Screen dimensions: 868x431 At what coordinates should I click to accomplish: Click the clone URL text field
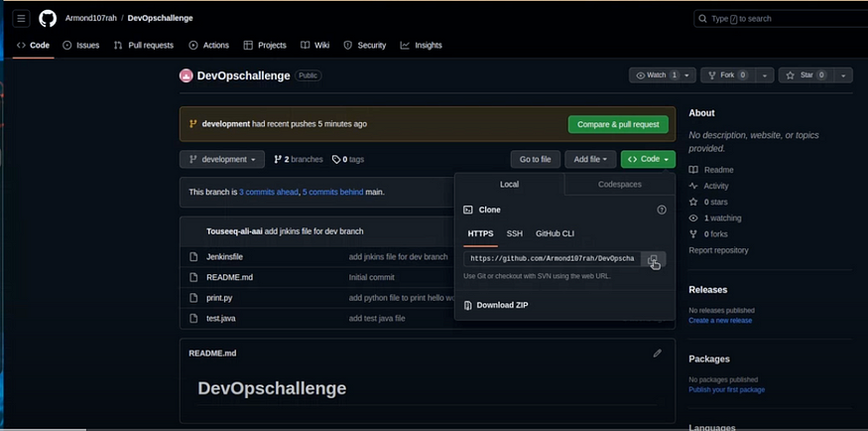point(553,259)
